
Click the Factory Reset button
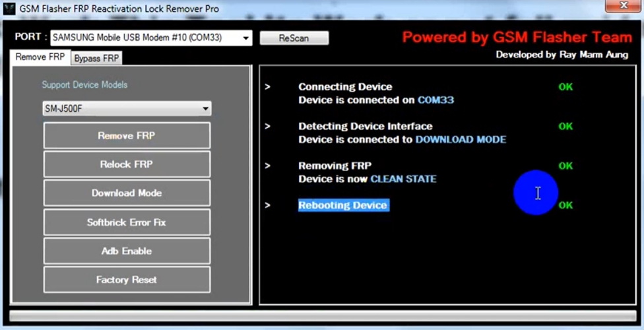point(127,280)
